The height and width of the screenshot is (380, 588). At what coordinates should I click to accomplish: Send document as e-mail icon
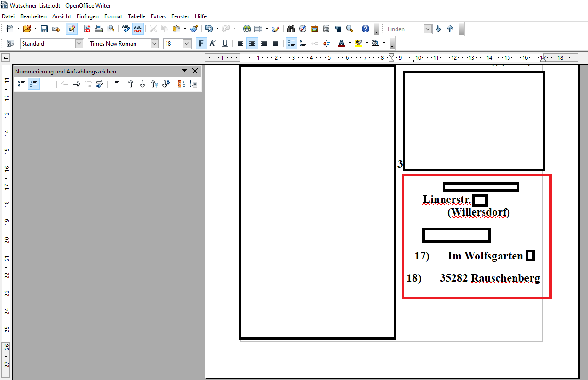(x=56, y=29)
